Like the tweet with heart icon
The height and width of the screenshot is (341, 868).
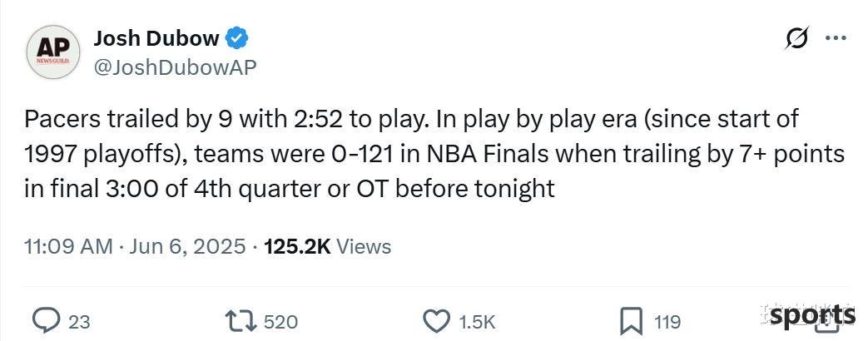coord(437,321)
